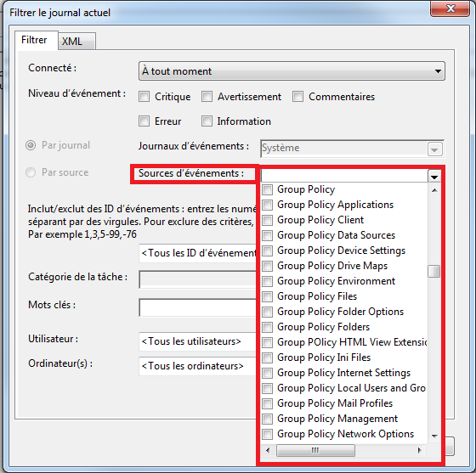Click the Mots clés input field
Image resolution: width=476 pixels, height=473 pixels.
pos(197,307)
